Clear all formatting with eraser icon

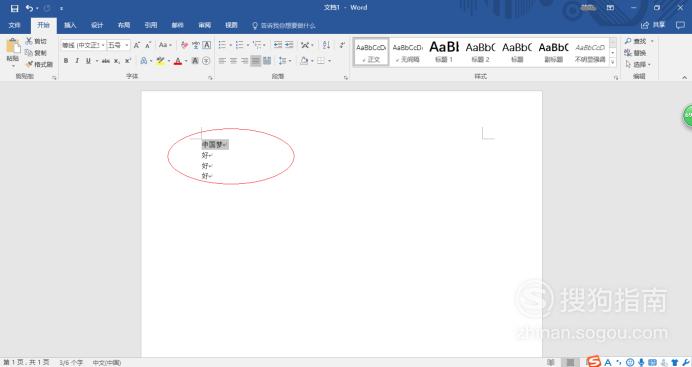click(184, 45)
